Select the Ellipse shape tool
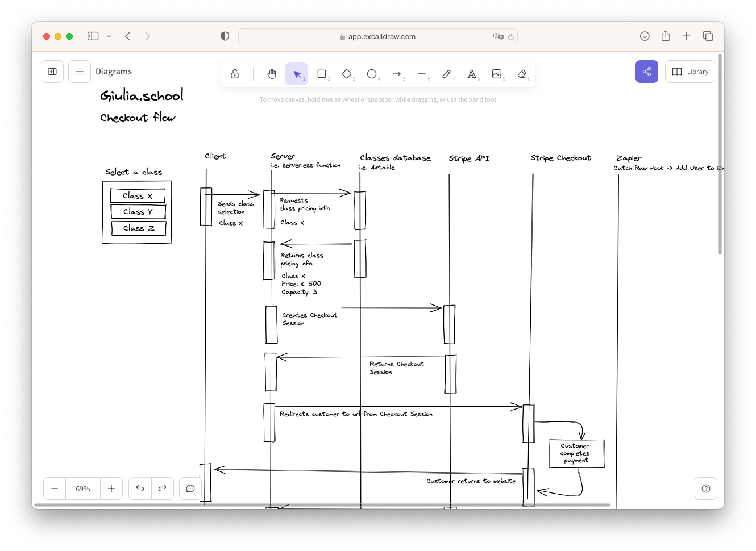This screenshot has width=756, height=551. click(x=372, y=74)
